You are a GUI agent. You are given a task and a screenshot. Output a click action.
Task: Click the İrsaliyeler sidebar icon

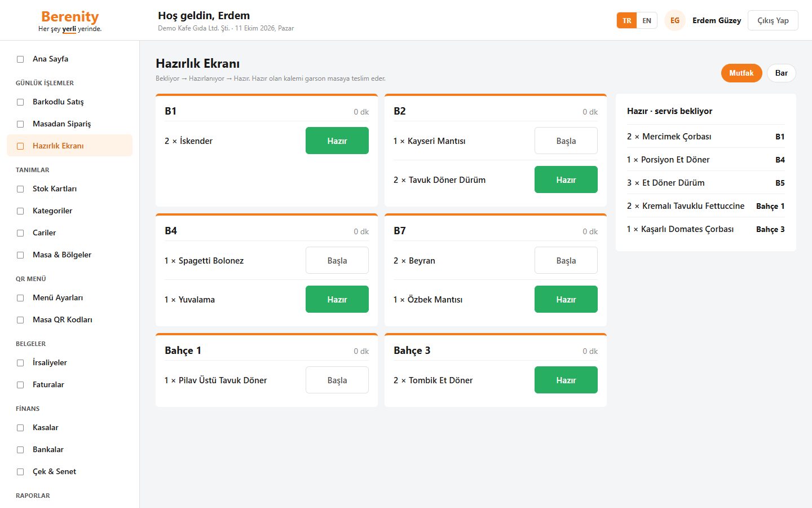(20, 363)
